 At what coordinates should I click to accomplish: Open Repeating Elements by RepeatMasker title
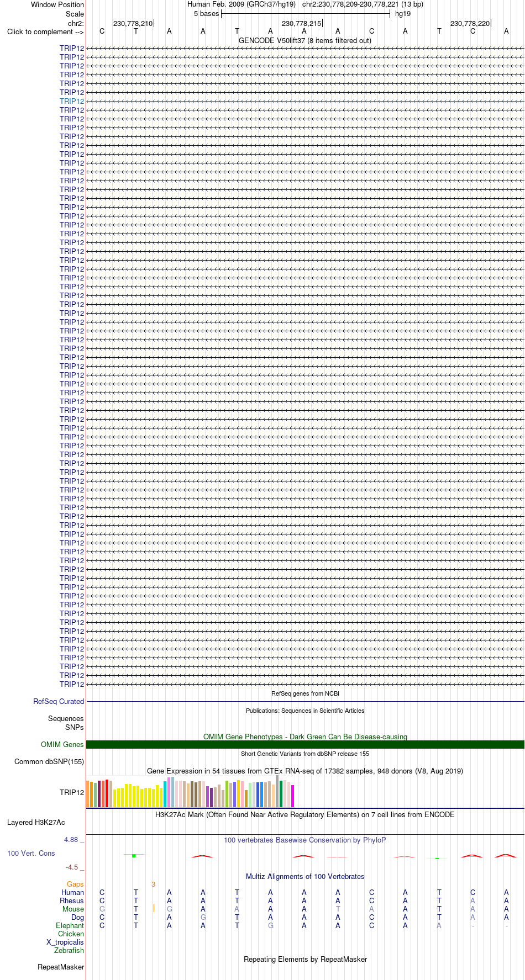point(305,960)
